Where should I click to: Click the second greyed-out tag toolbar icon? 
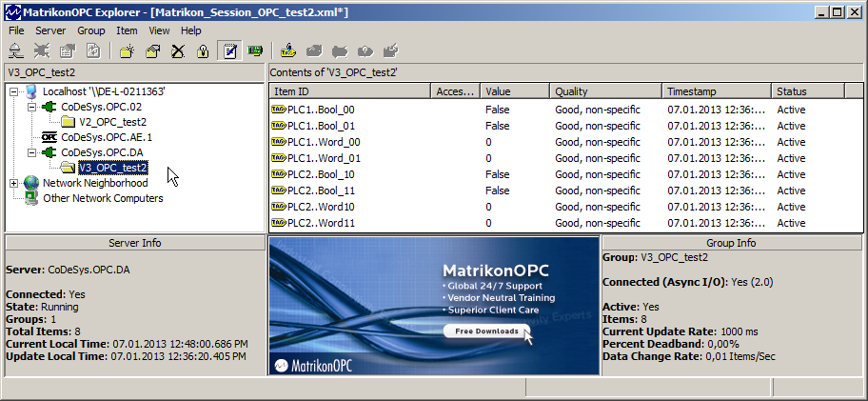(x=340, y=51)
